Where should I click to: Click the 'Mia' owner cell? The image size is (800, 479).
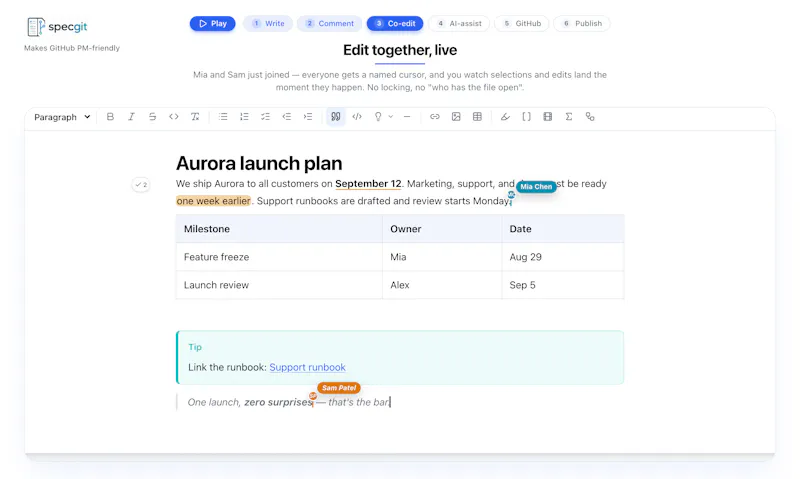pyautogui.click(x=442, y=257)
